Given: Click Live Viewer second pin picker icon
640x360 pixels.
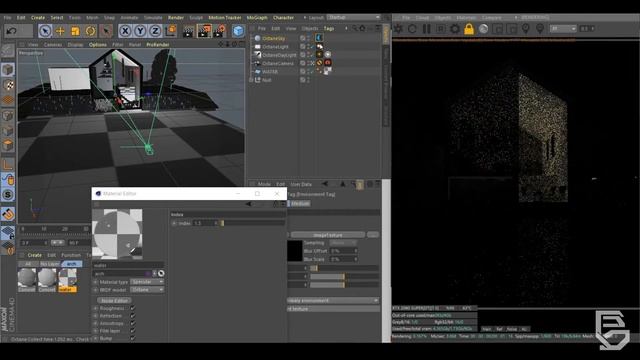Looking at the screenshot, I should [x=540, y=29].
